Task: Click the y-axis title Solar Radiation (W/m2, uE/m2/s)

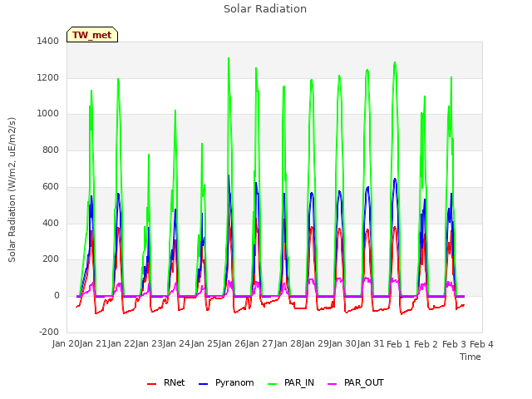Action: (12, 190)
